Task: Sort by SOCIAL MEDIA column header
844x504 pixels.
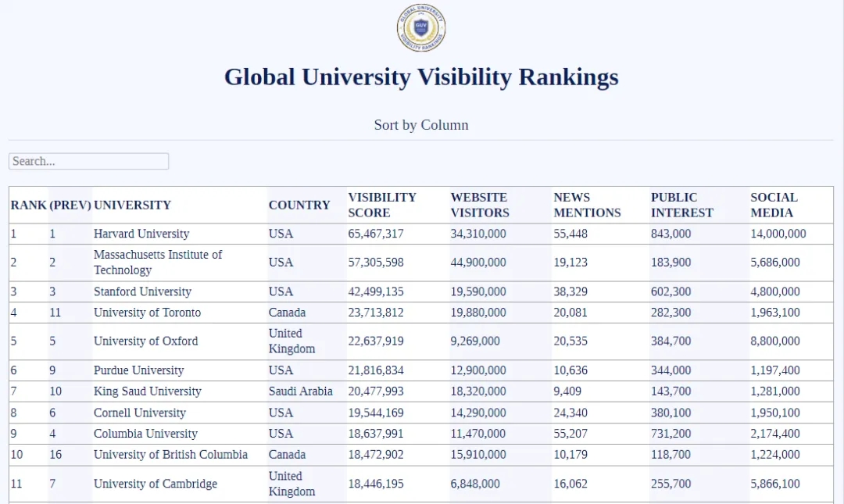Action: coord(774,205)
